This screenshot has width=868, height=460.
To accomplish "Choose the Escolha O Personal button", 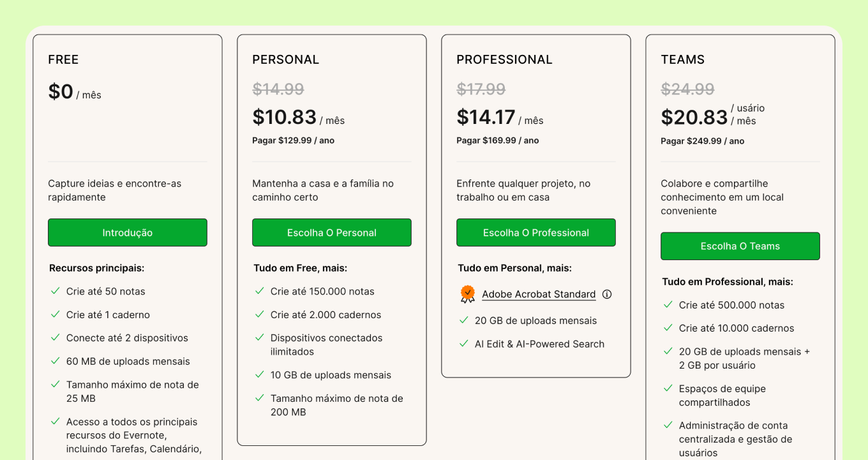I will point(332,233).
